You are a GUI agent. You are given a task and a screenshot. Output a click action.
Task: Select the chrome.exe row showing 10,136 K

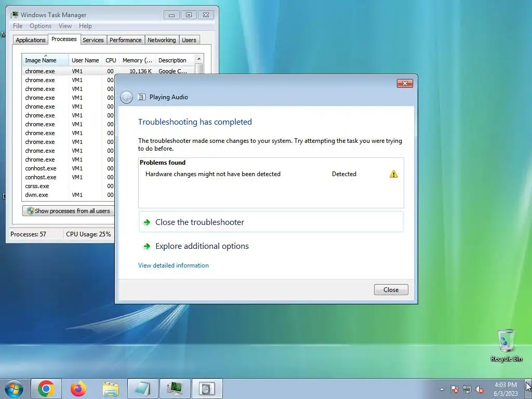tap(109, 71)
